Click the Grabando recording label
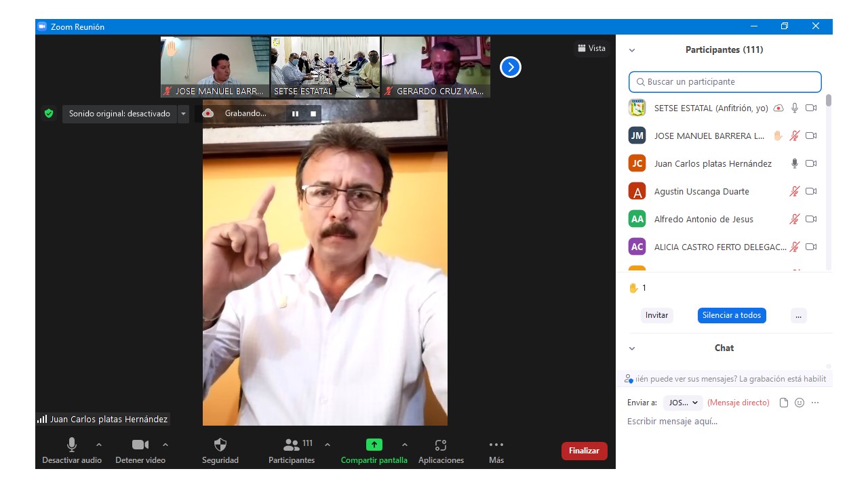The height and width of the screenshot is (488, 868). point(245,114)
